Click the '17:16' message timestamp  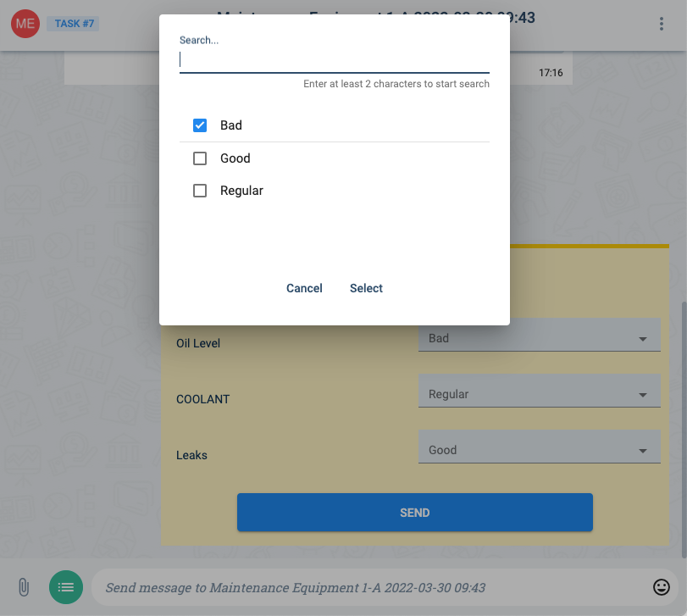(551, 73)
